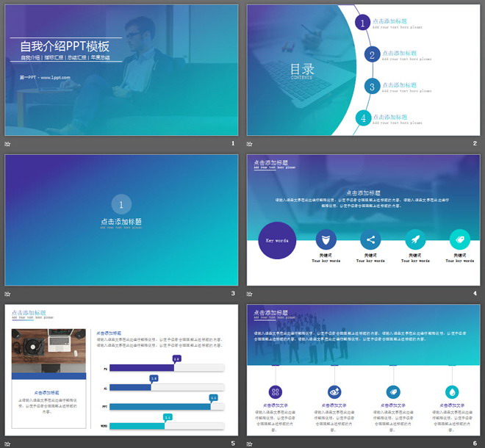Click the WORD progress bar in slide 5
This screenshot has height=448, width=485.
167,426
